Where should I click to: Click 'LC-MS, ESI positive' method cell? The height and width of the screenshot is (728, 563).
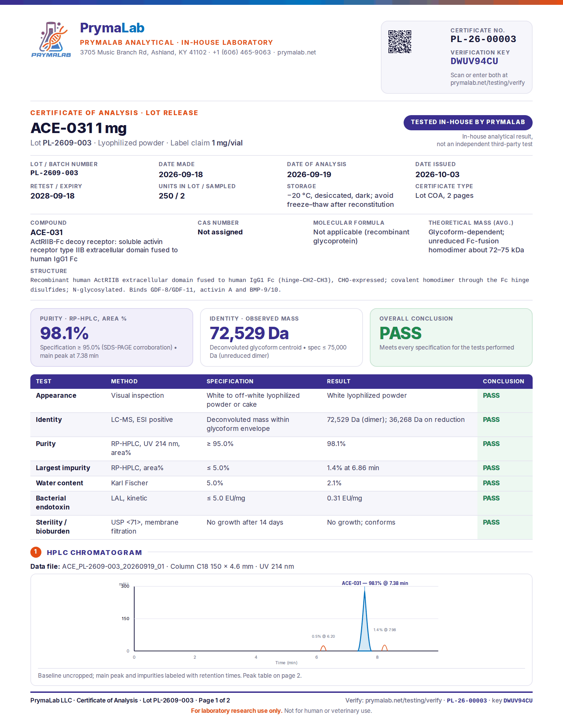pyautogui.click(x=142, y=419)
